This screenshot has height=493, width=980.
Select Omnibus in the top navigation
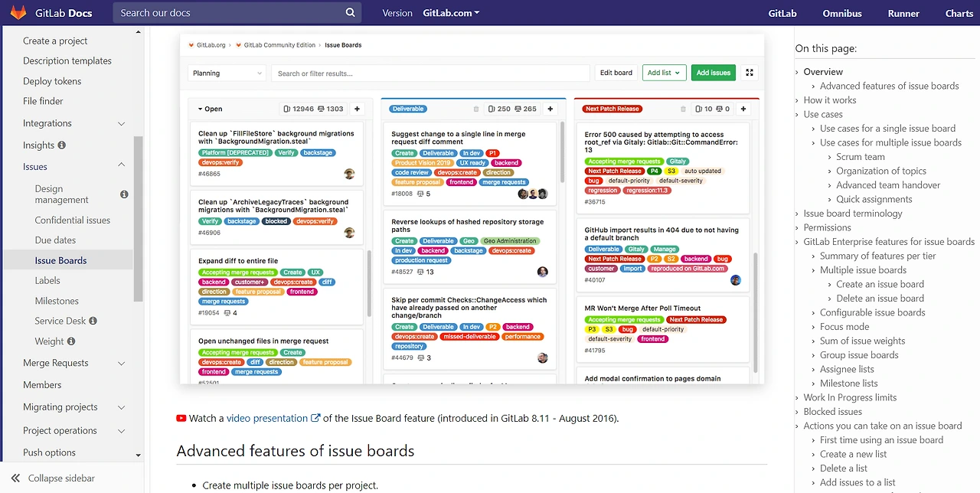(x=841, y=13)
